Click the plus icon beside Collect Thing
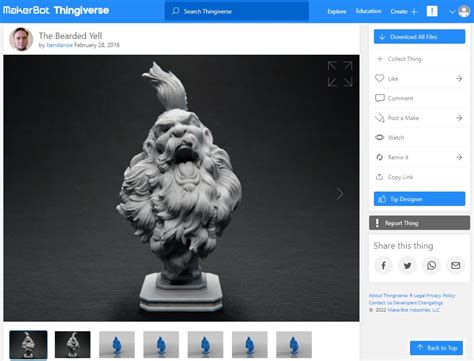474x361 pixels. coord(380,59)
